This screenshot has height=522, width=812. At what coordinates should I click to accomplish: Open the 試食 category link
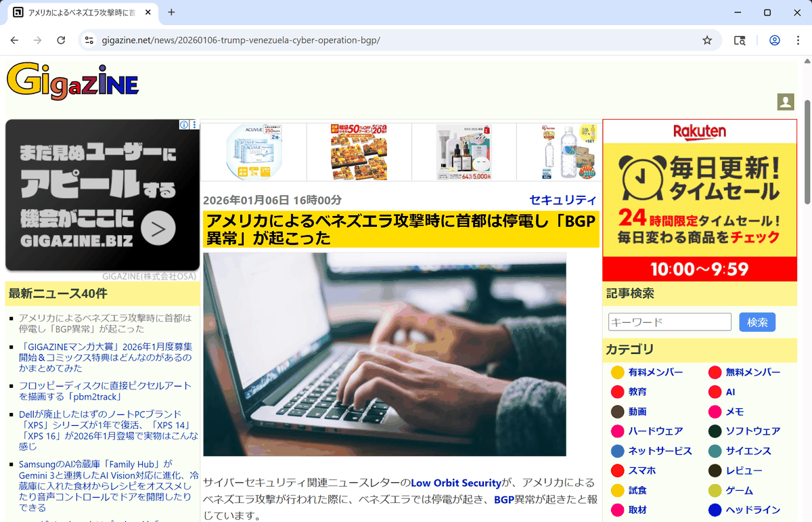637,490
